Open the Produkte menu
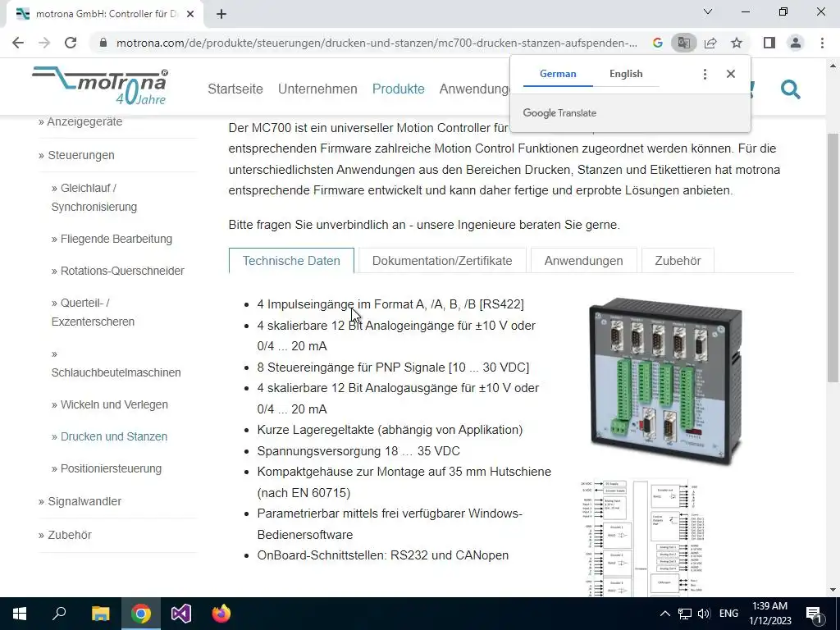The image size is (840, 630). click(399, 89)
